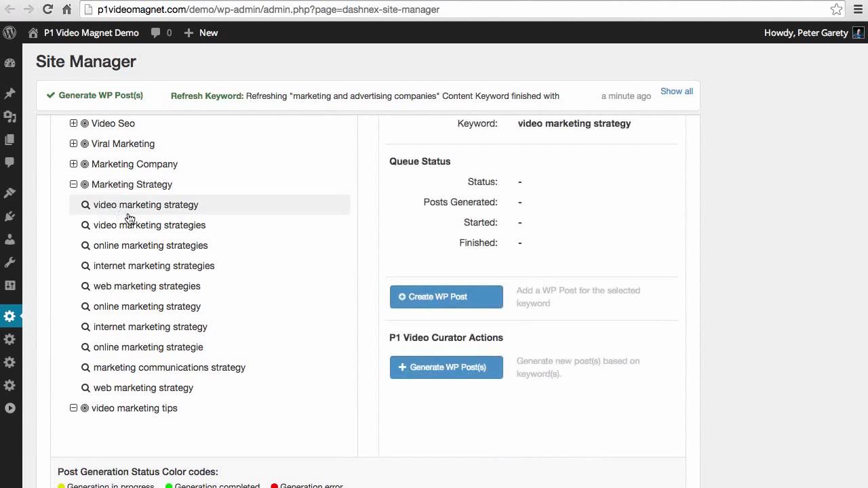The image size is (868, 488).
Task: Open the Users sidebar icon
Action: point(9,239)
